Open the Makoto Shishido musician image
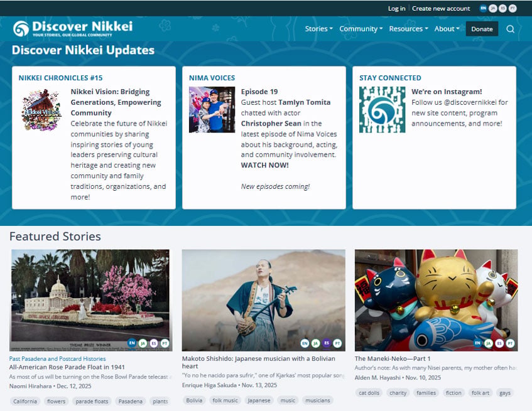532x411 pixels. 264,300
